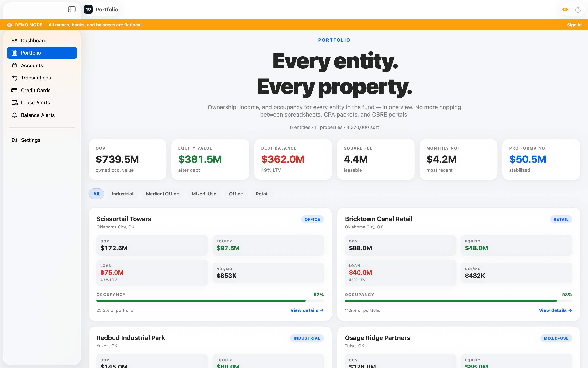Filter properties by Medical Office
588x368 pixels.
pos(162,194)
